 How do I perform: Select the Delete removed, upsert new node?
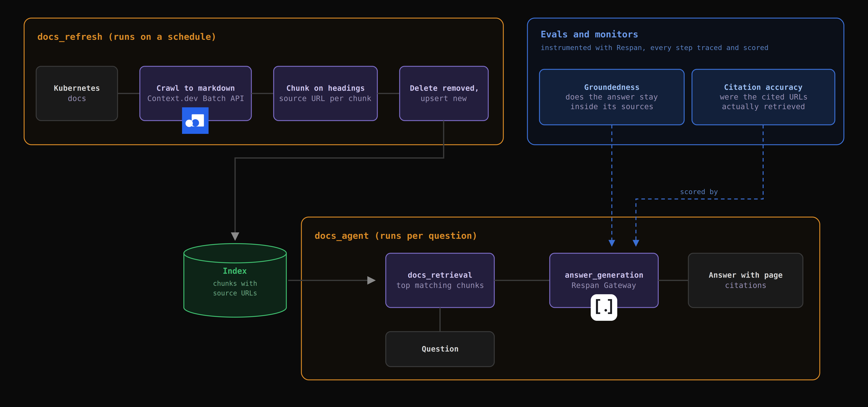[444, 93]
